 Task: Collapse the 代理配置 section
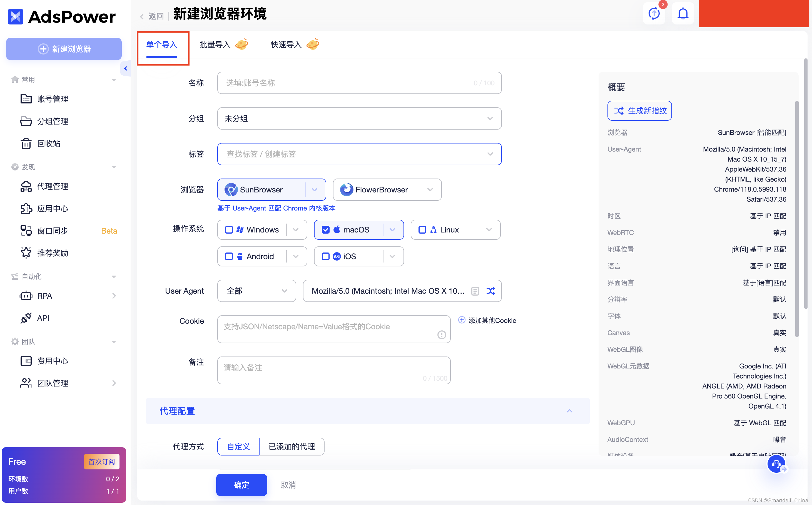tap(569, 411)
